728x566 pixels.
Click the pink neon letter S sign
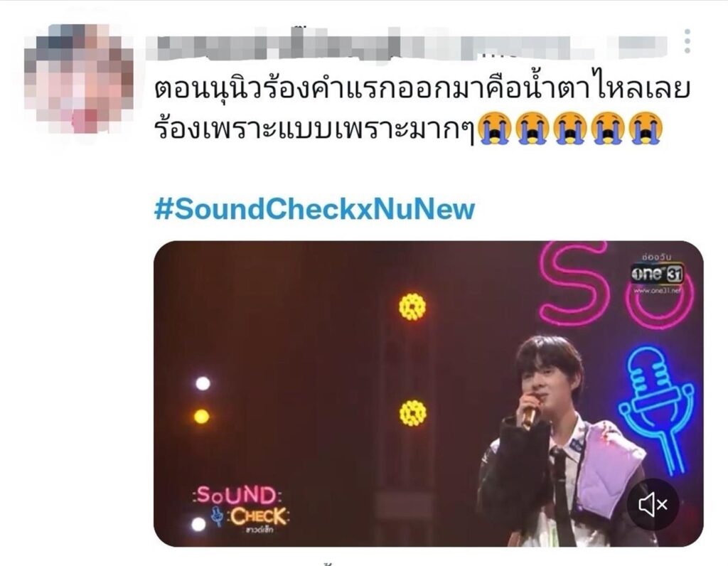coord(574,284)
